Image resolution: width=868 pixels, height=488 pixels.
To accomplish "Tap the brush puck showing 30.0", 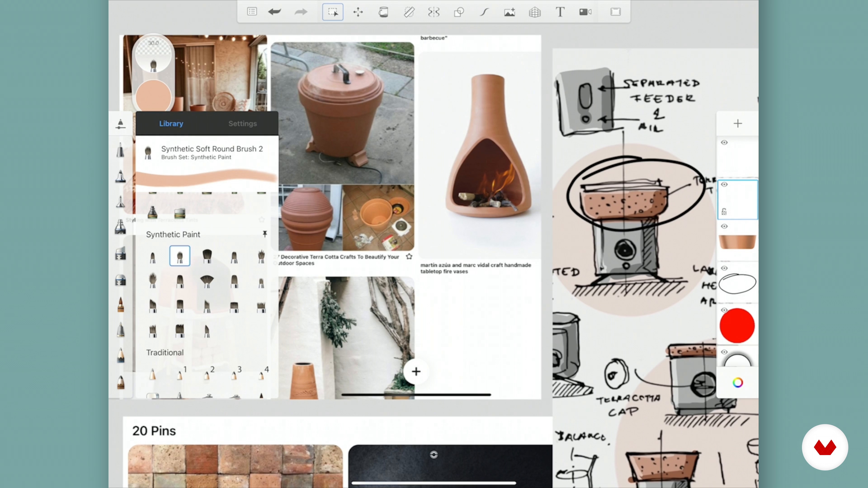I will pyautogui.click(x=153, y=54).
